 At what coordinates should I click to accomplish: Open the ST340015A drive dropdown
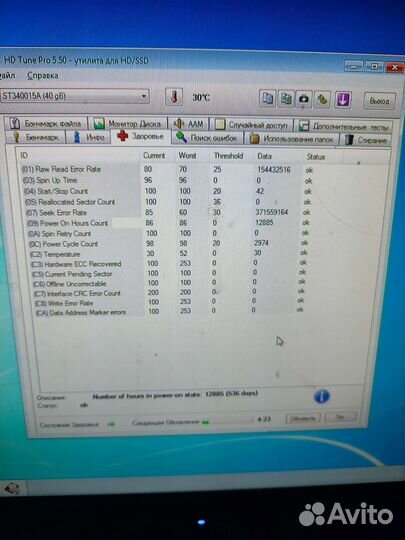tap(75, 96)
